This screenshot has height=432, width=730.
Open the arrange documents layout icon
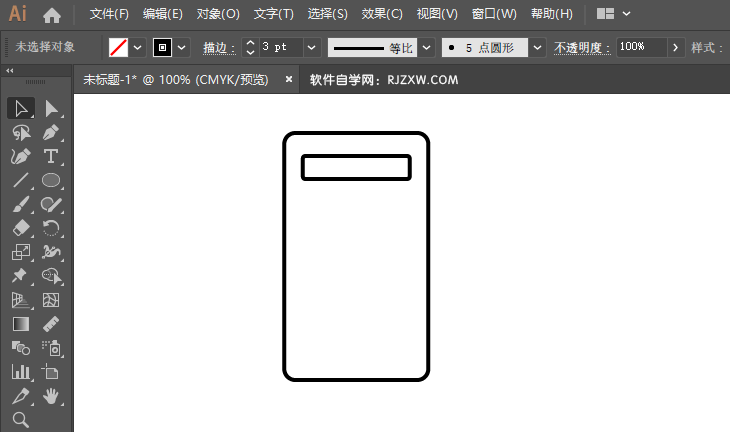pyautogui.click(x=605, y=14)
